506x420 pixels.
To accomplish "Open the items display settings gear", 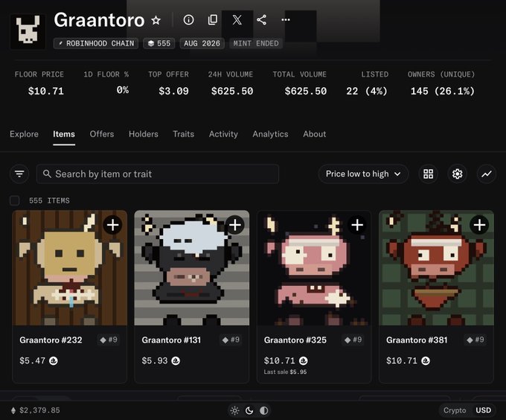I will pyautogui.click(x=458, y=174).
